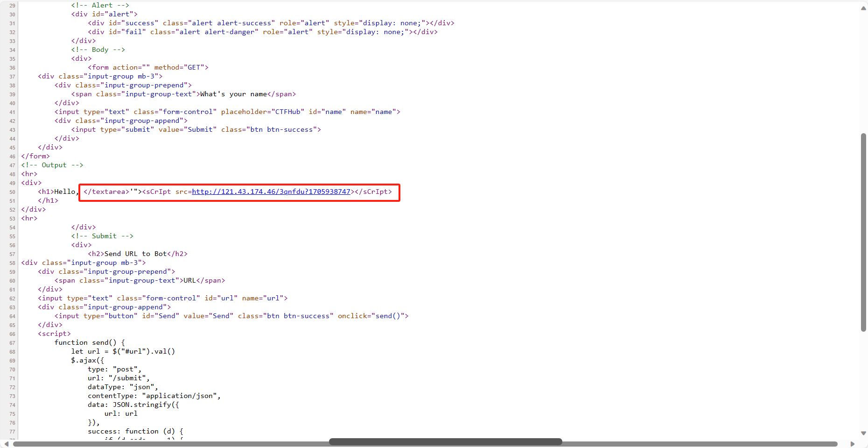This screenshot has width=868, height=448.
Task: Click the 'function send() {' line
Action: tap(90, 342)
